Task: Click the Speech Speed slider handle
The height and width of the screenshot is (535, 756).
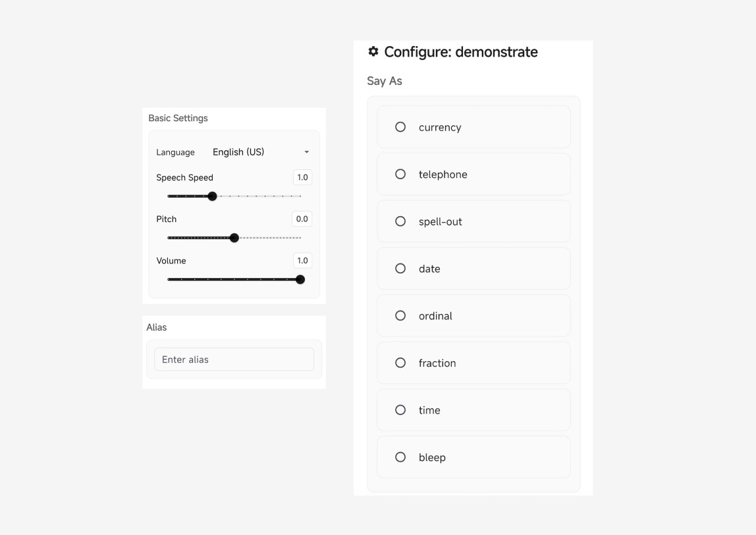Action: 212,196
